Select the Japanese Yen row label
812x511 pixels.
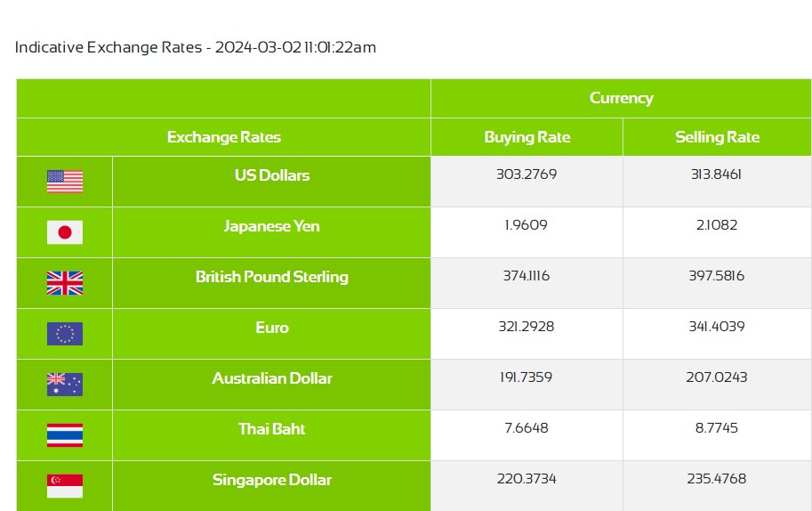click(x=272, y=226)
